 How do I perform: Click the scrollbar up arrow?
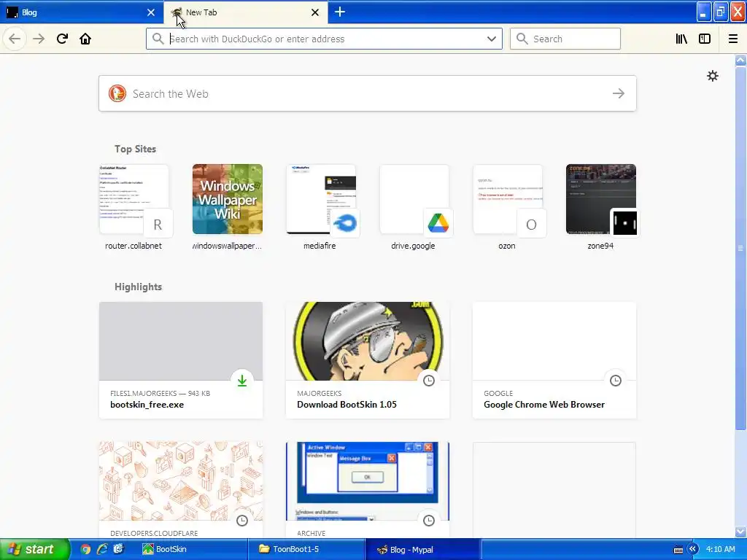coord(740,60)
